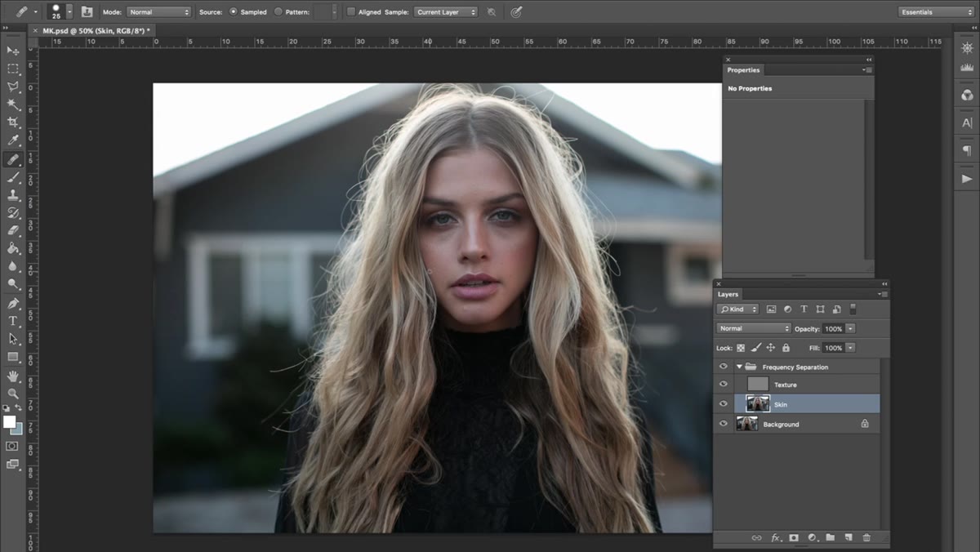
Task: Add a layer mask
Action: tap(794, 537)
